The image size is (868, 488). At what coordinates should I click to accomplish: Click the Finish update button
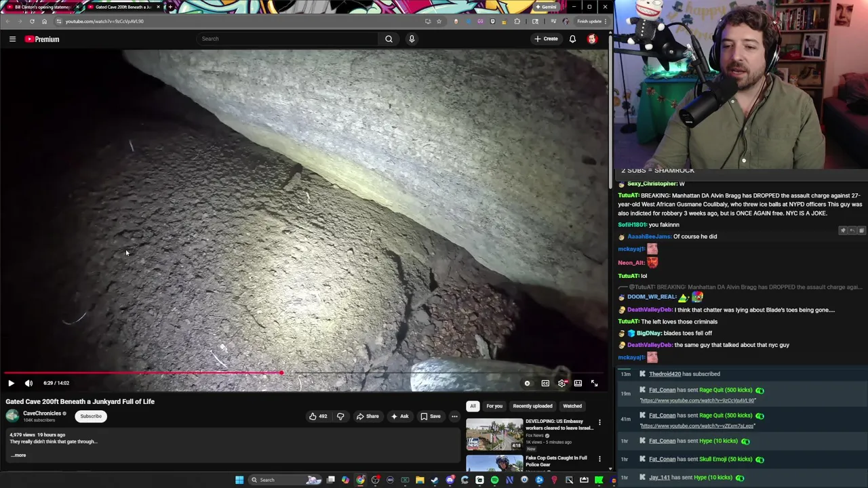pos(591,21)
